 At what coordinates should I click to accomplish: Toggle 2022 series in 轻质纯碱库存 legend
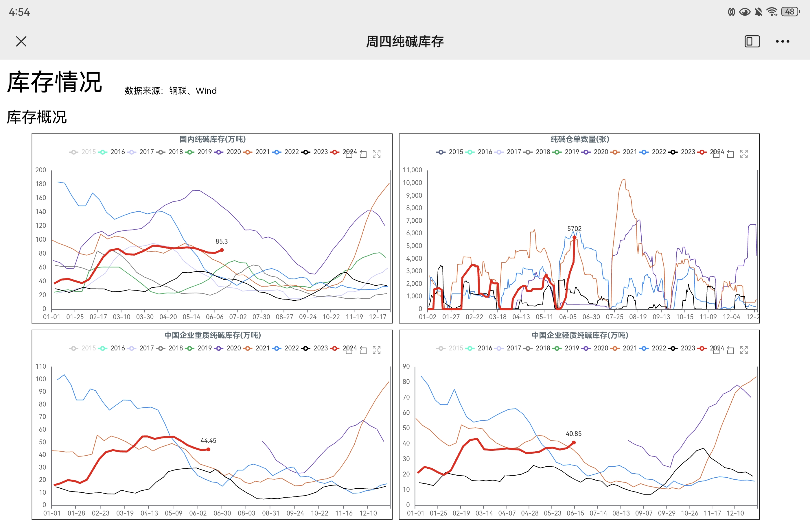[652, 348]
